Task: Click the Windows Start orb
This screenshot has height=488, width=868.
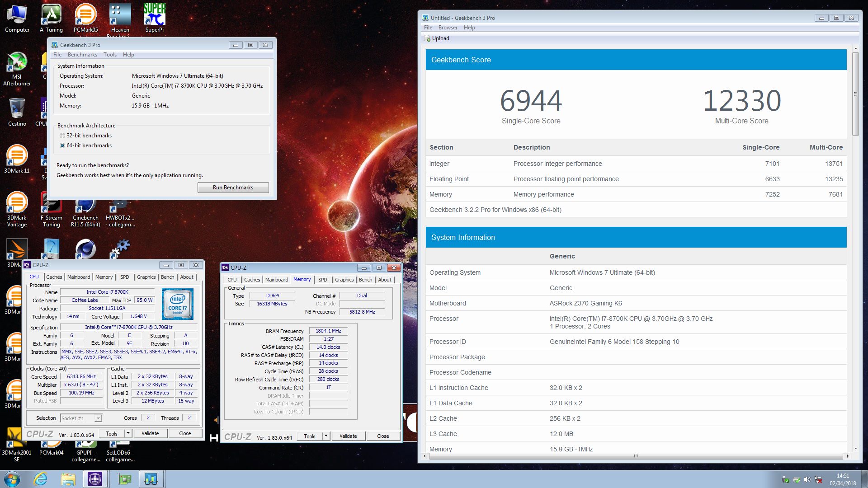Action: pos(12,479)
